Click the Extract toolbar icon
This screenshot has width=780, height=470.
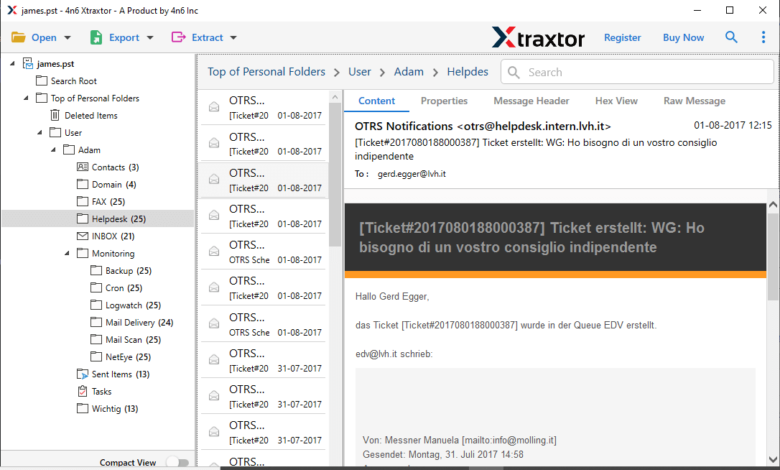coord(178,38)
